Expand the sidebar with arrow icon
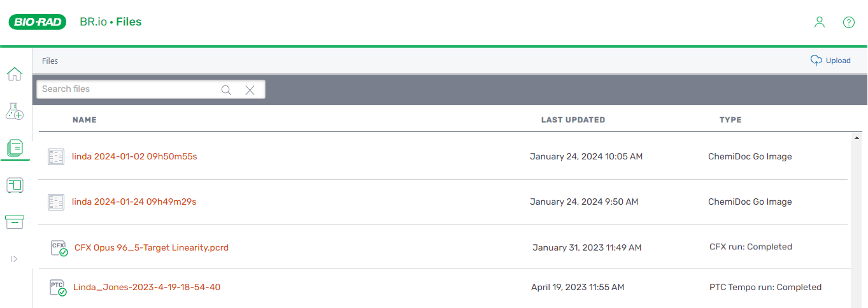This screenshot has height=308, width=868. click(14, 259)
